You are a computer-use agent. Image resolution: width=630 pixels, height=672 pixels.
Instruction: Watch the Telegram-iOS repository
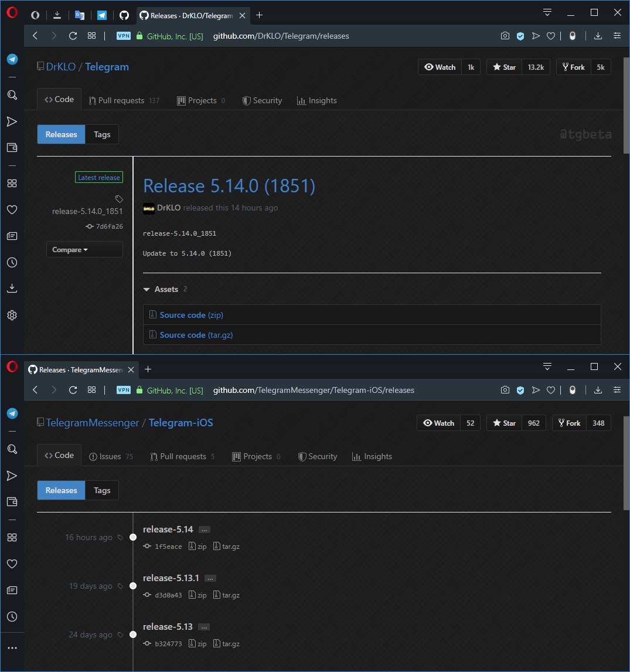point(438,423)
